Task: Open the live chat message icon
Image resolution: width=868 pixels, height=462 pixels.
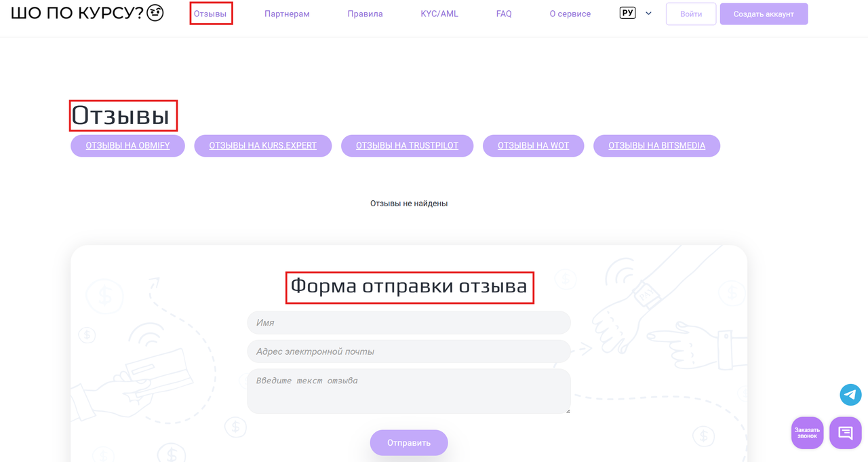Action: 845,433
